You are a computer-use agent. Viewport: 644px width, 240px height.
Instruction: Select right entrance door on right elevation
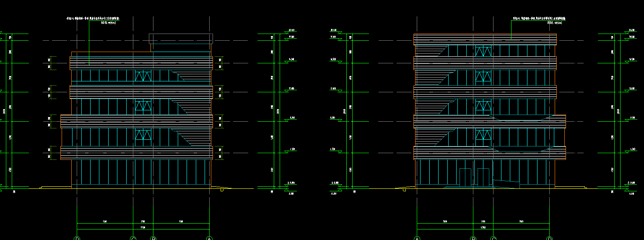pos(483,176)
